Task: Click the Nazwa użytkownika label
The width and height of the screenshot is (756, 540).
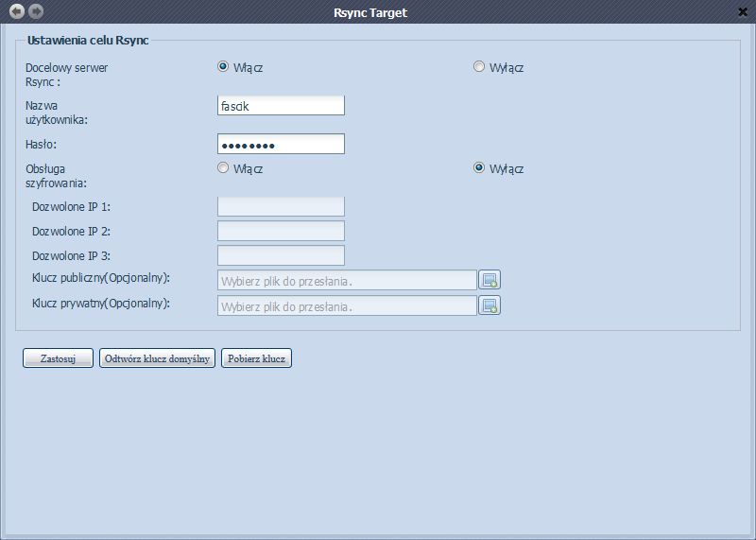Action: point(57,113)
